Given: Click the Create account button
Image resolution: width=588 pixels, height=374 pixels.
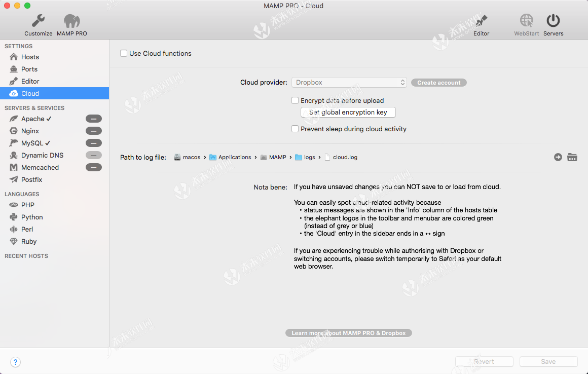Looking at the screenshot, I should tap(439, 83).
